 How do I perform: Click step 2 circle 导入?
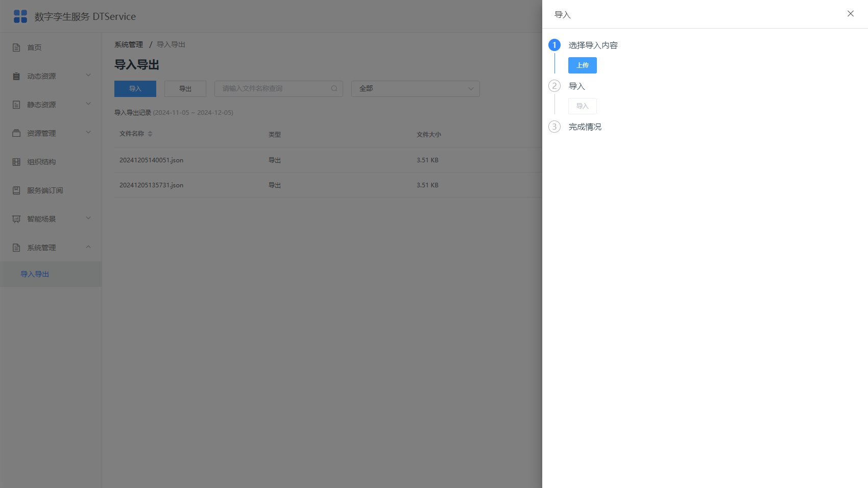pyautogui.click(x=554, y=86)
